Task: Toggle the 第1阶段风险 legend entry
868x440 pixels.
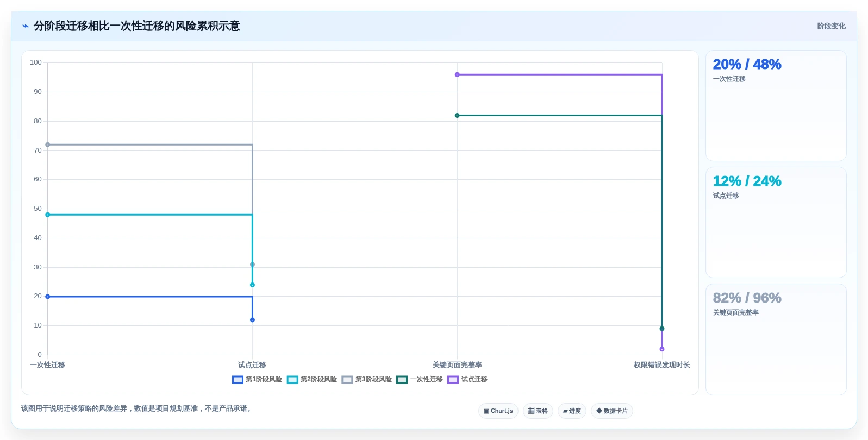Action: [257, 380]
